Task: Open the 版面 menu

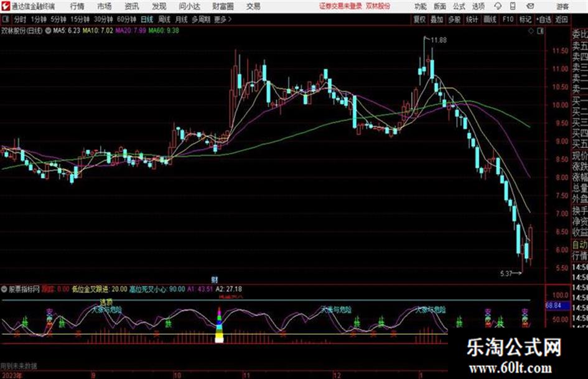Action: pos(439,6)
